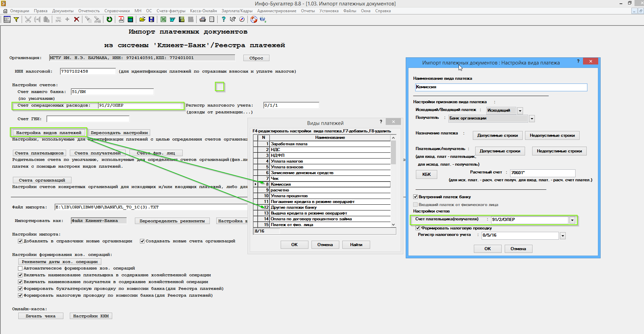Toggle dialog's 'Формировать налоговую проводку' checkbox
The image size is (644, 334).
[x=418, y=228]
